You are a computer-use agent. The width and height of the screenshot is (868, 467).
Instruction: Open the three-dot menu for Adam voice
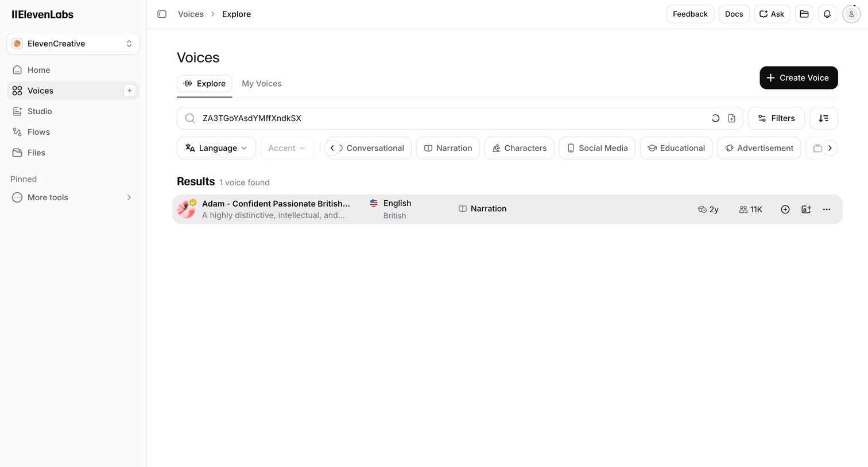click(x=827, y=209)
